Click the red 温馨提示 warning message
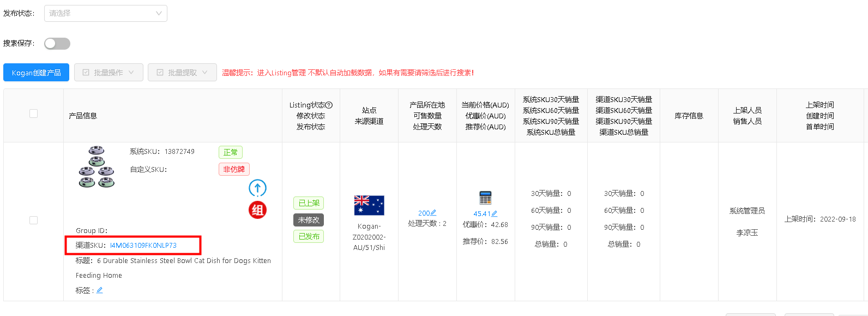 348,73
